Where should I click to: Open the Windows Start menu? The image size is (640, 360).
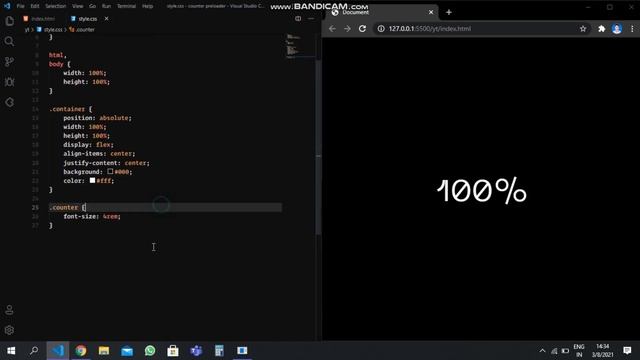[x=11, y=351]
